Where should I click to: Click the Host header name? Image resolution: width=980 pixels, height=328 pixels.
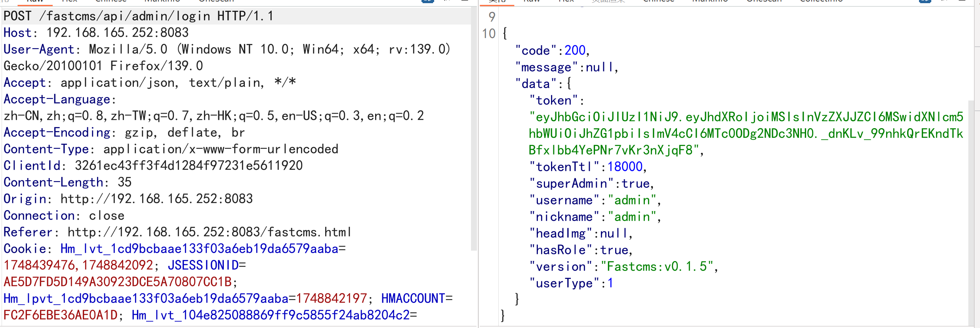[17, 33]
